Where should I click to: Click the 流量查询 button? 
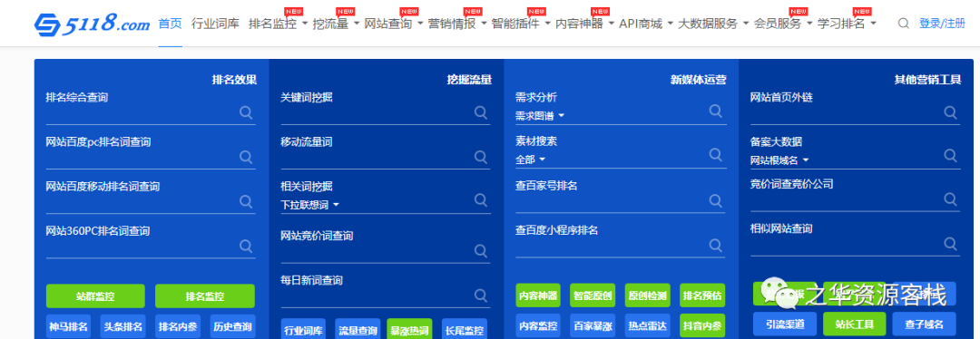pos(358,330)
